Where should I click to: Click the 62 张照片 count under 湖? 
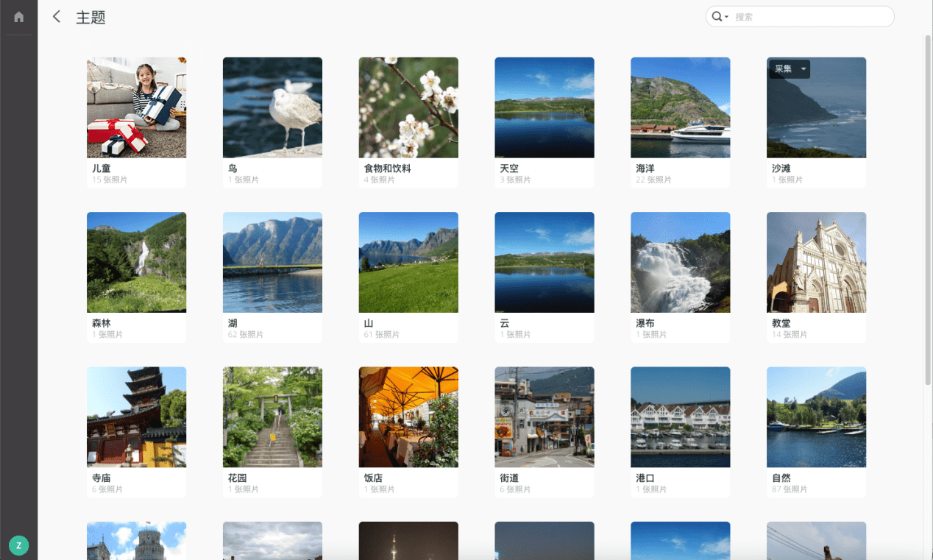tap(246, 335)
